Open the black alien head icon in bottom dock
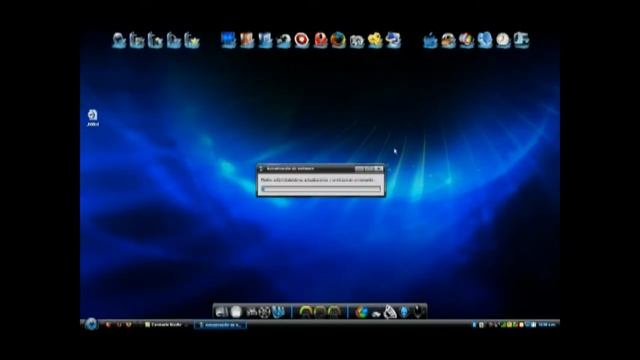This screenshot has width=640, height=360. point(418,312)
